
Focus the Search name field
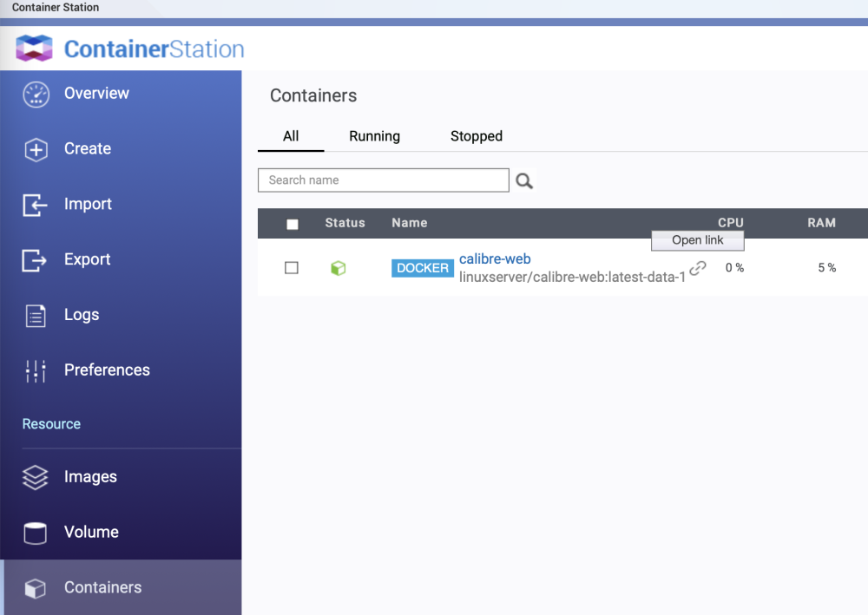point(384,180)
